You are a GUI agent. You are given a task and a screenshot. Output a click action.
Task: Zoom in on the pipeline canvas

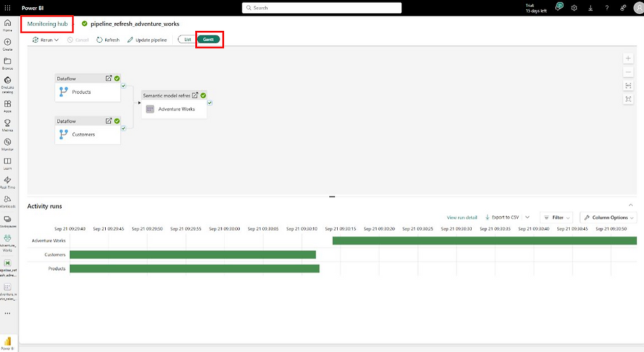click(x=628, y=58)
